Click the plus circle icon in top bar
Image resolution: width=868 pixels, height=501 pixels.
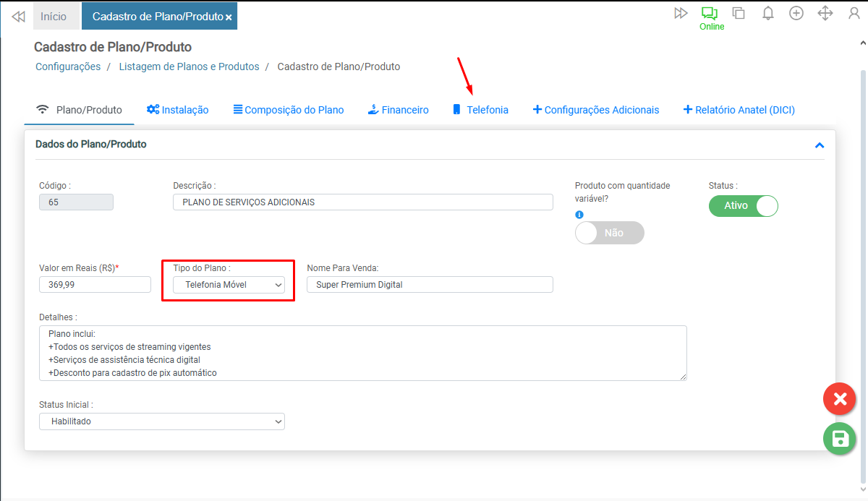[x=796, y=13]
